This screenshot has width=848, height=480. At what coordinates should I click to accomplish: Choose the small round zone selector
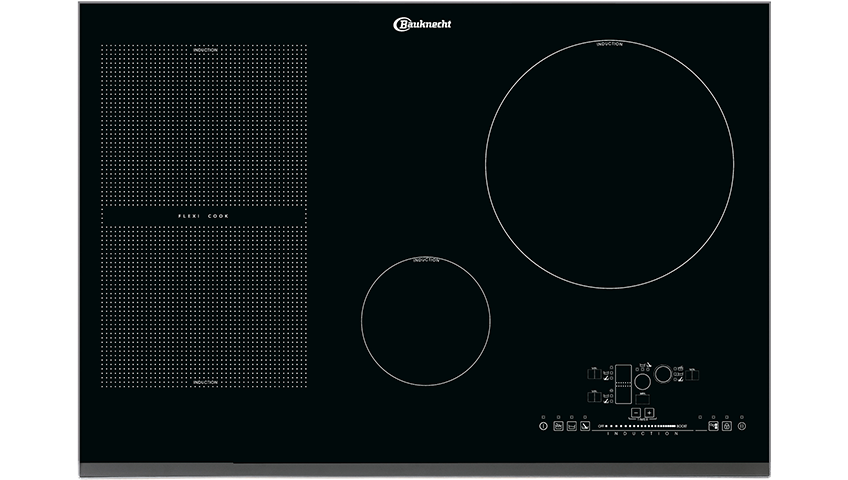pyautogui.click(x=642, y=382)
